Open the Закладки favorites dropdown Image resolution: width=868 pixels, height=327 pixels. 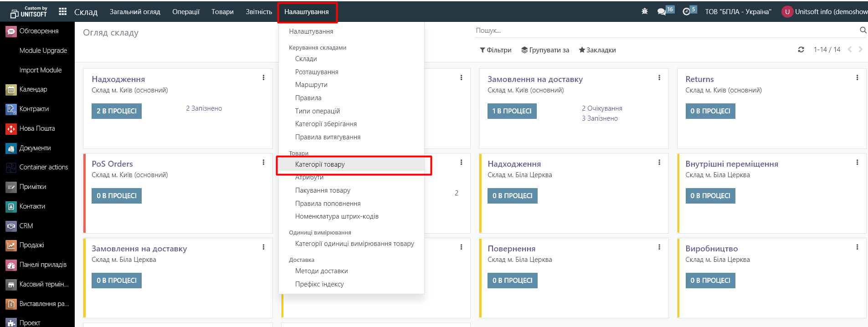[x=597, y=50]
